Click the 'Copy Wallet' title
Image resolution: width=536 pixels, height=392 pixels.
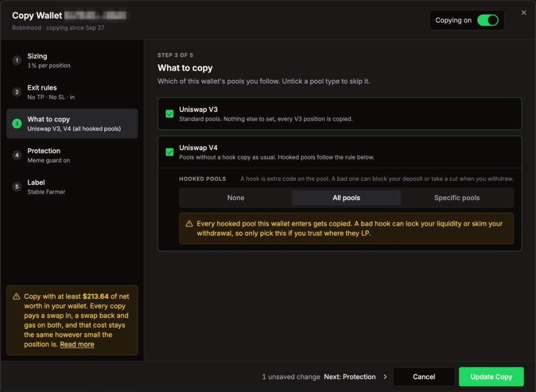tap(37, 15)
